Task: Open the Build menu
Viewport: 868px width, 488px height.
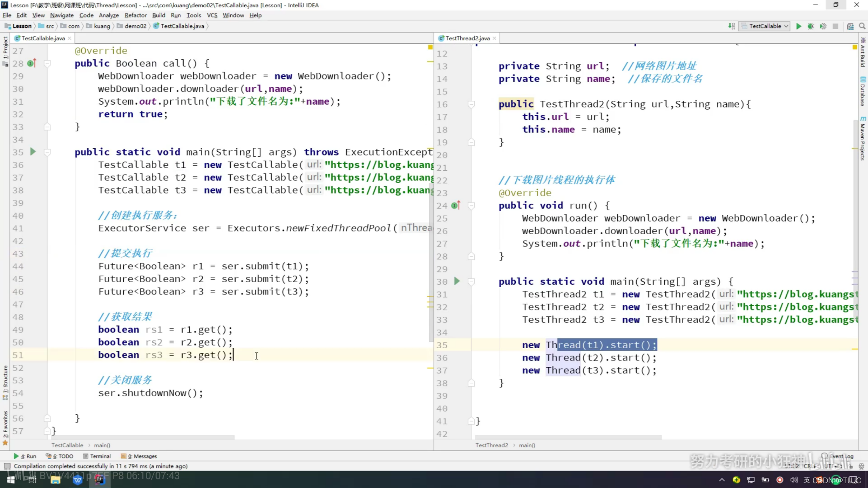Action: coord(159,15)
